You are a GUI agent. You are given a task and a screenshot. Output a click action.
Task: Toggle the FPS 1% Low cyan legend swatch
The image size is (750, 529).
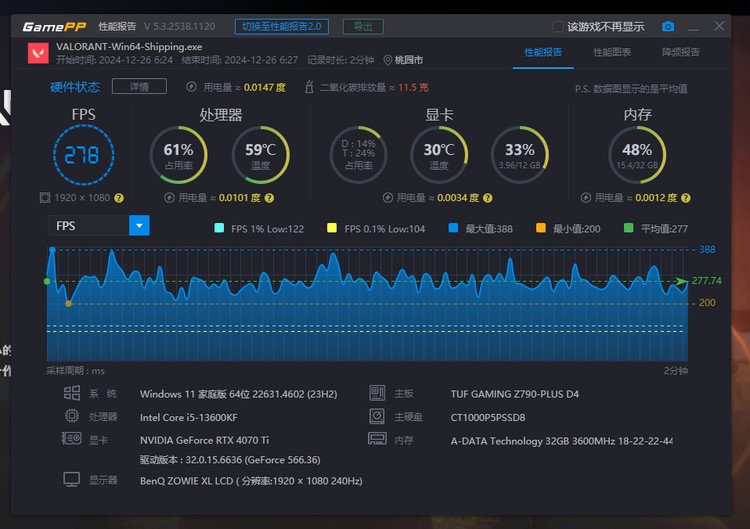click(x=219, y=228)
